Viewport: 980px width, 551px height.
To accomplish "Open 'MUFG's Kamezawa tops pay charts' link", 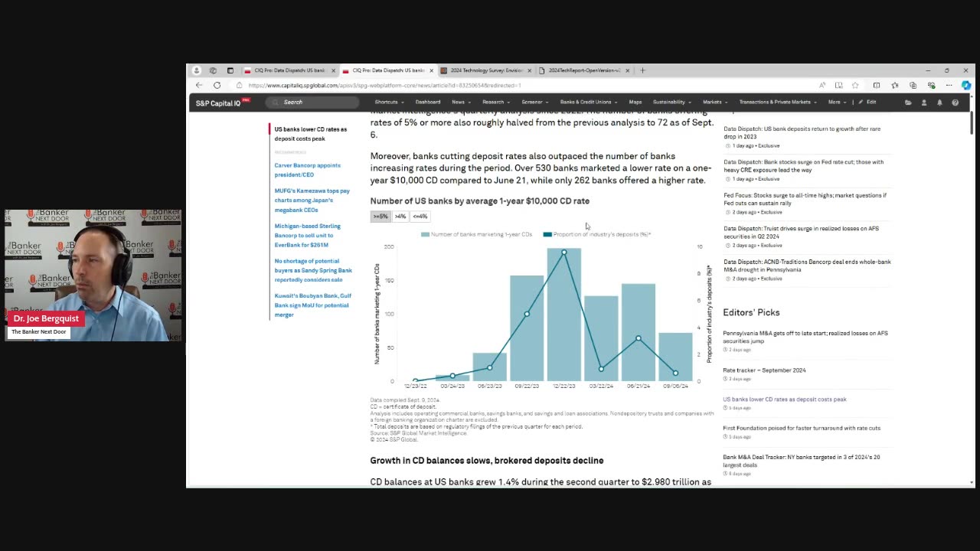I will point(312,201).
